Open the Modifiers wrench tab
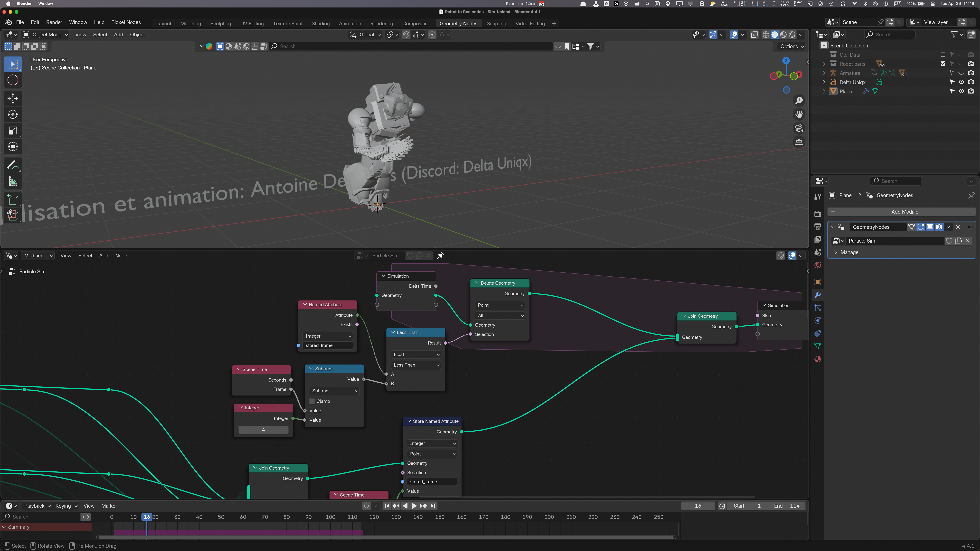The height and width of the screenshot is (551, 980). click(818, 295)
